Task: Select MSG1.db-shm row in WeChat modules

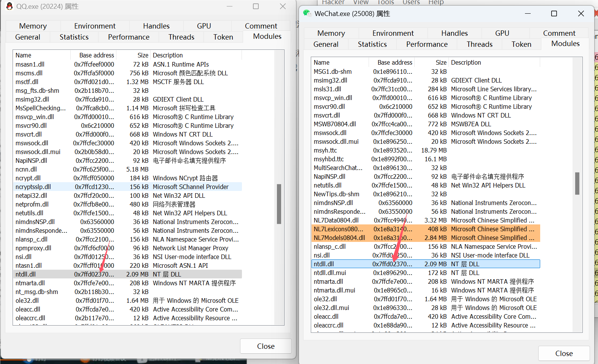Action: tap(426, 72)
